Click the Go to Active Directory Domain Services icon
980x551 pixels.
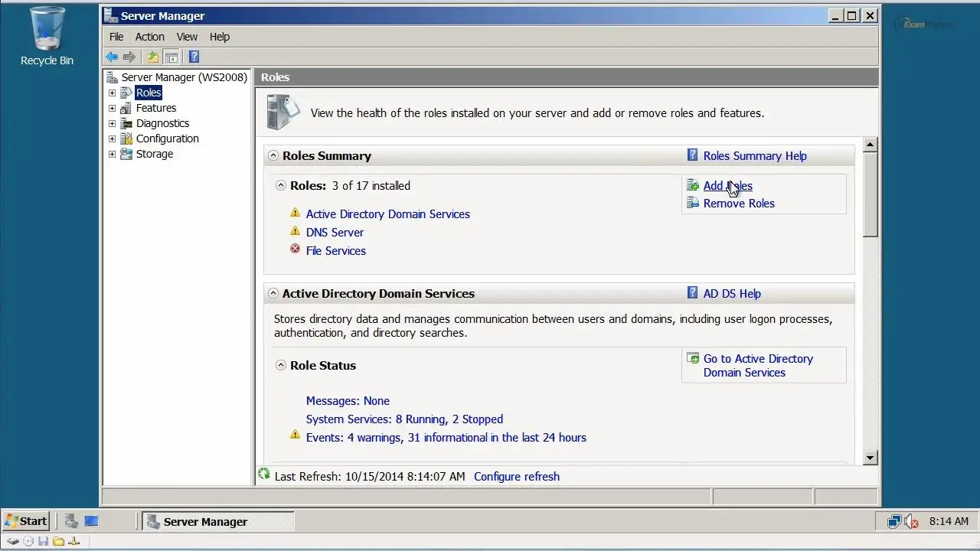click(x=693, y=358)
